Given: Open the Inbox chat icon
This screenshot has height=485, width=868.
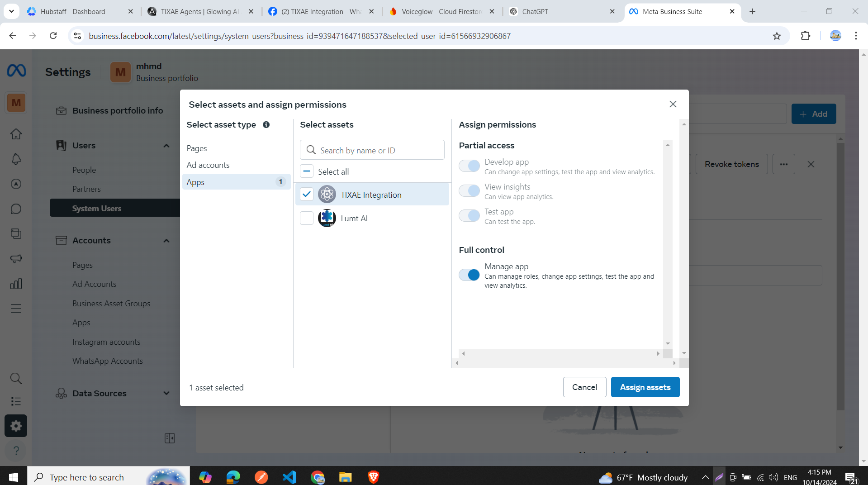Looking at the screenshot, I should 16,209.
